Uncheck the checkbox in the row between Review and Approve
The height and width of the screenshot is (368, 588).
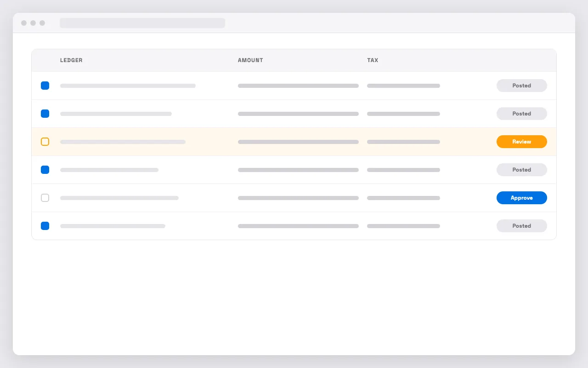pyautogui.click(x=45, y=170)
